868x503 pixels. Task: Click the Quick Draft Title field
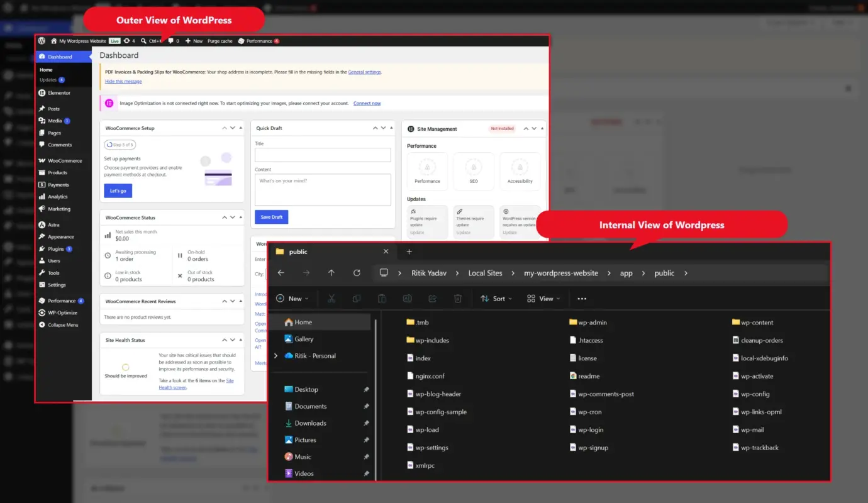point(323,155)
